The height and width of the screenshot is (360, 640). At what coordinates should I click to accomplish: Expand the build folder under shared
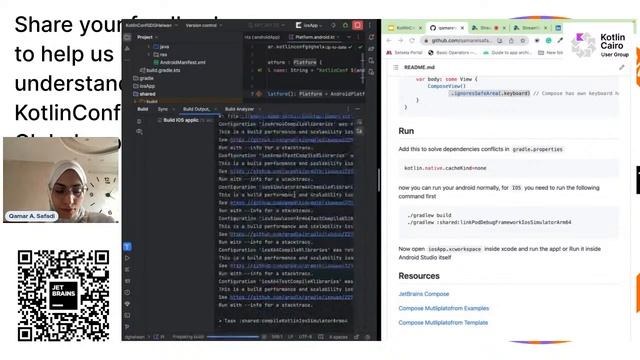click(136, 101)
